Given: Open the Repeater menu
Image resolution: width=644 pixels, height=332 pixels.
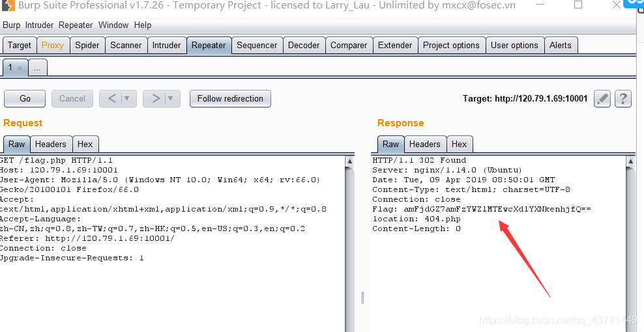Looking at the screenshot, I should 76,25.
